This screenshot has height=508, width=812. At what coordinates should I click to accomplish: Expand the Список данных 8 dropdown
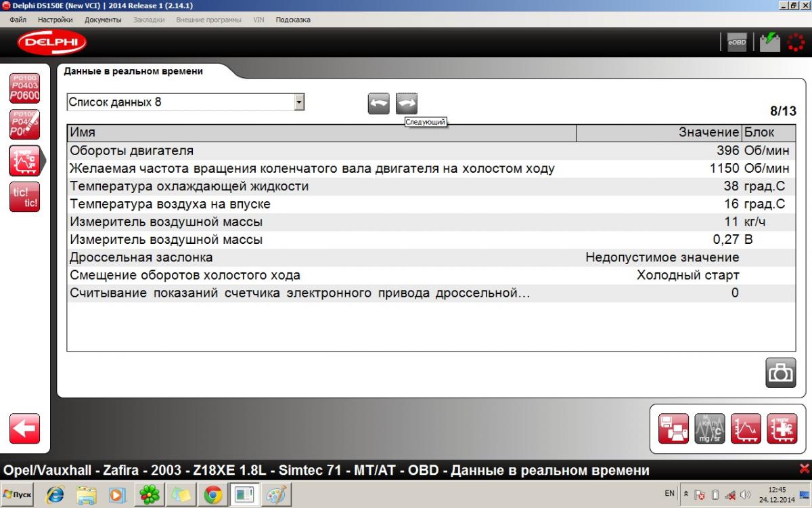click(x=299, y=102)
